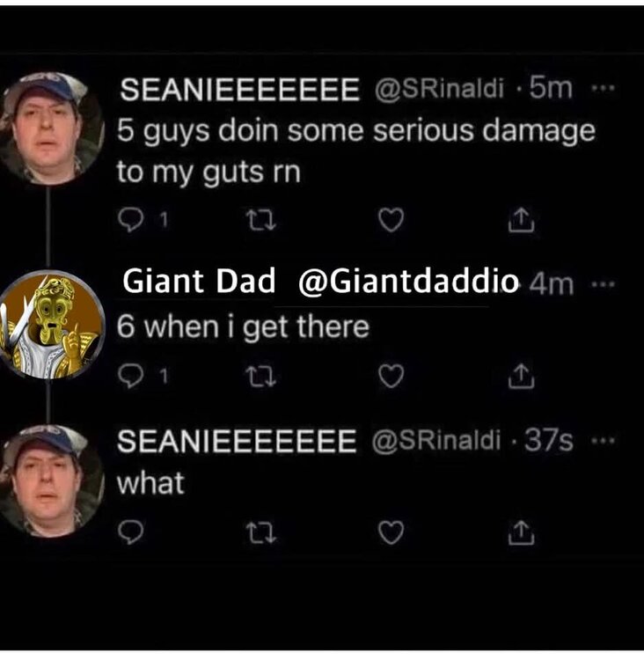This screenshot has height=660, width=644.
Task: Open the 'what' tweet text
Action: point(150,483)
